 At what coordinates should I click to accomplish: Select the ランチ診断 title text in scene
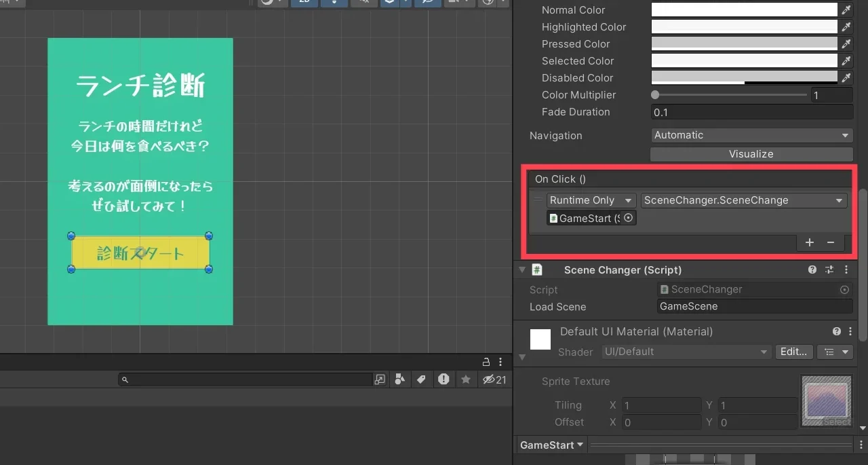click(x=140, y=86)
